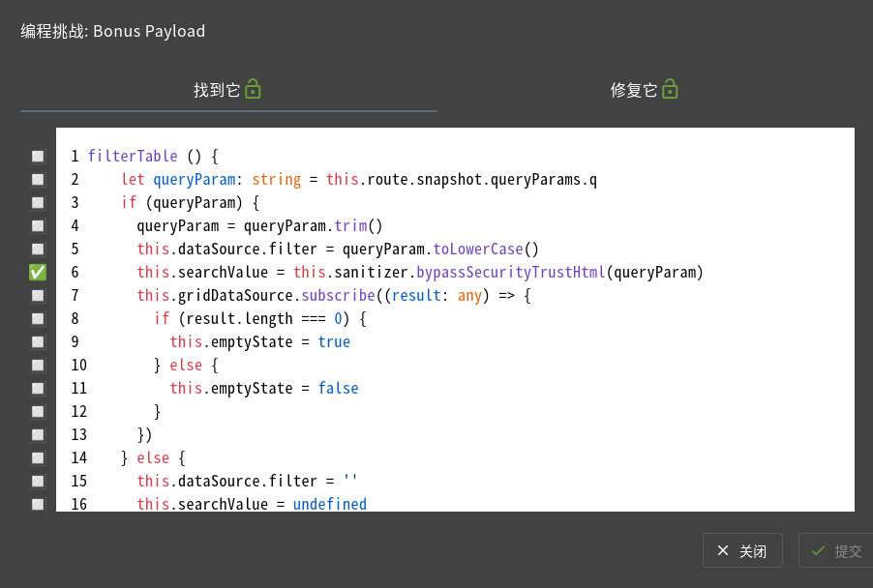Image resolution: width=873 pixels, height=588 pixels.
Task: Click the X icon on the 关闭 button
Action: (723, 550)
